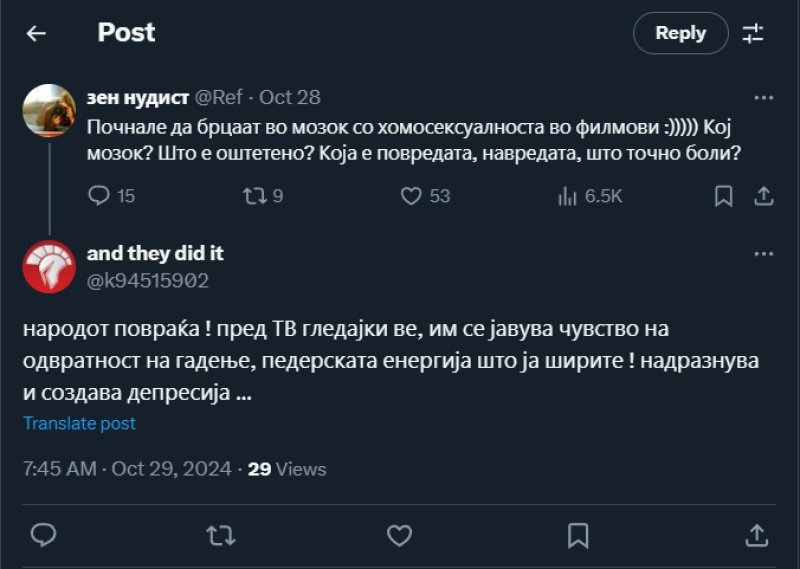Image resolution: width=800 pixels, height=569 pixels.
Task: Repost the main post
Action: click(220, 536)
